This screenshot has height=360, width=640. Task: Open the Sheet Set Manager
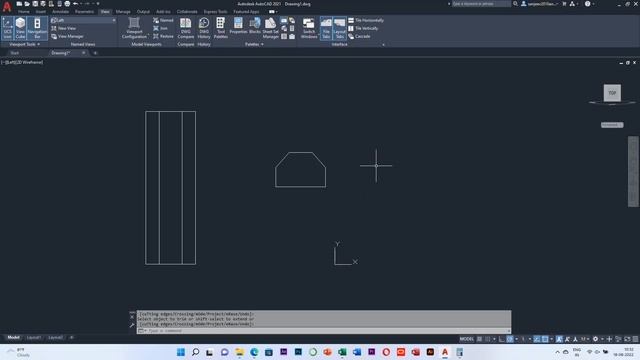tap(270, 28)
